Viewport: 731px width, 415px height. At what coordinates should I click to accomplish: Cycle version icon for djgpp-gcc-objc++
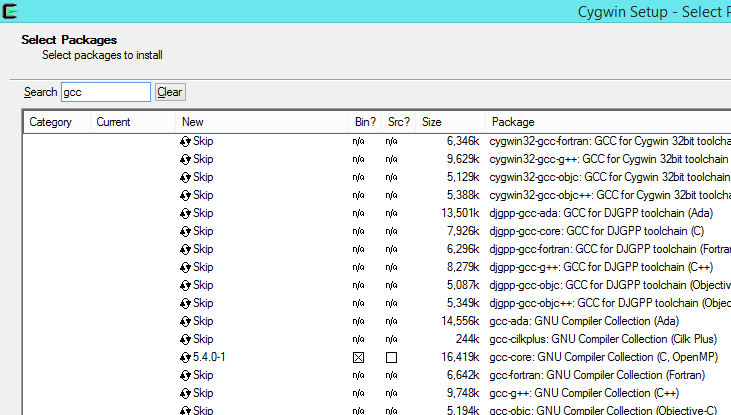(186, 304)
